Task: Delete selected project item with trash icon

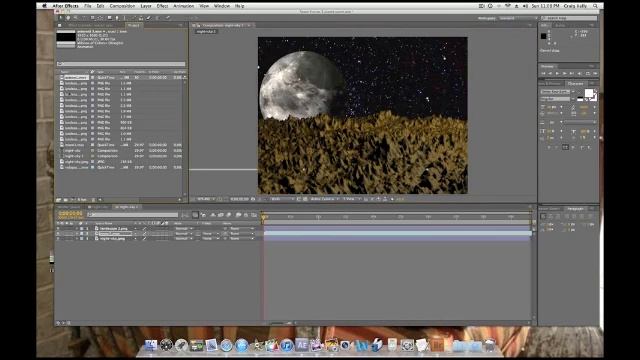Action: pyautogui.click(x=93, y=200)
